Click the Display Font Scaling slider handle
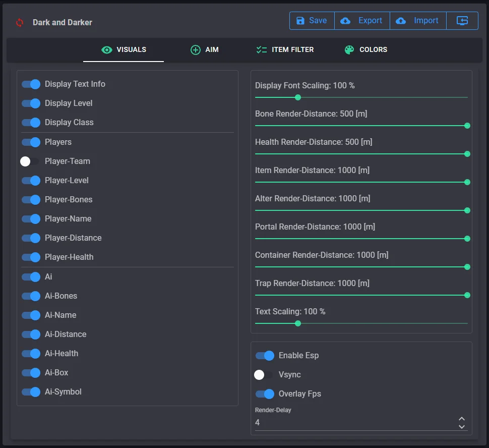 pyautogui.click(x=297, y=97)
